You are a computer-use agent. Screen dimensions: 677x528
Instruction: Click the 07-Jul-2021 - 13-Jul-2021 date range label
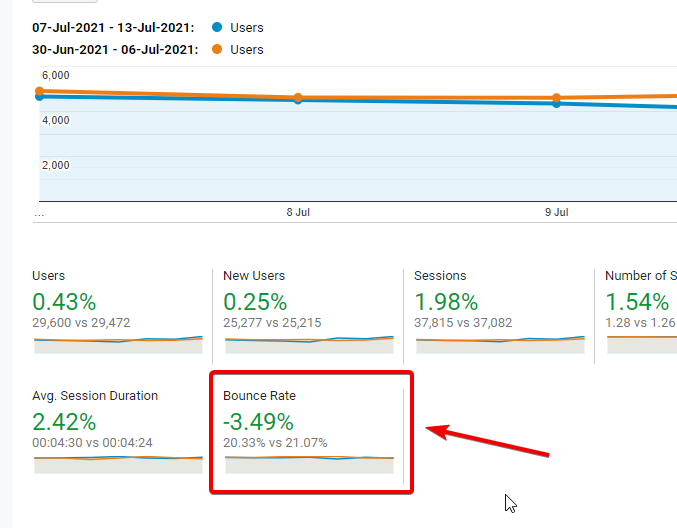click(113, 28)
